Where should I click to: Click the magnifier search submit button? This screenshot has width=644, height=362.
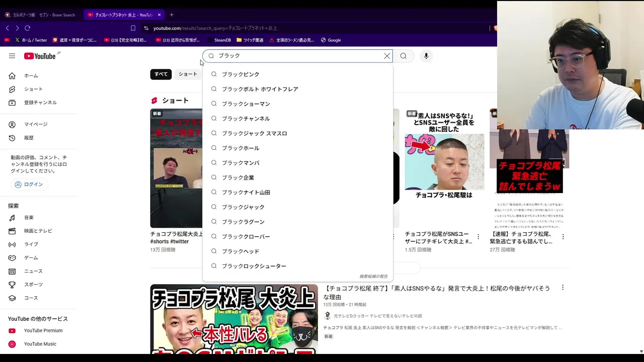(x=404, y=56)
